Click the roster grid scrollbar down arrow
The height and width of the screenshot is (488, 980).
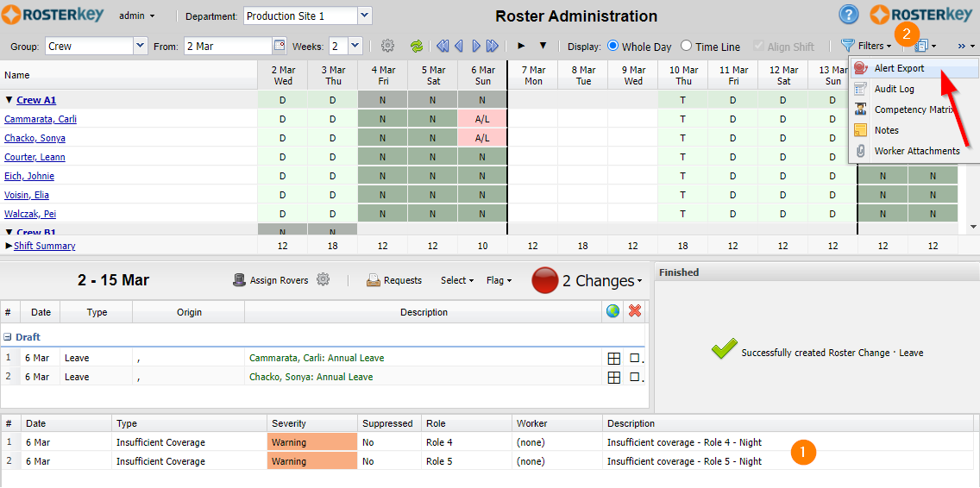[972, 226]
